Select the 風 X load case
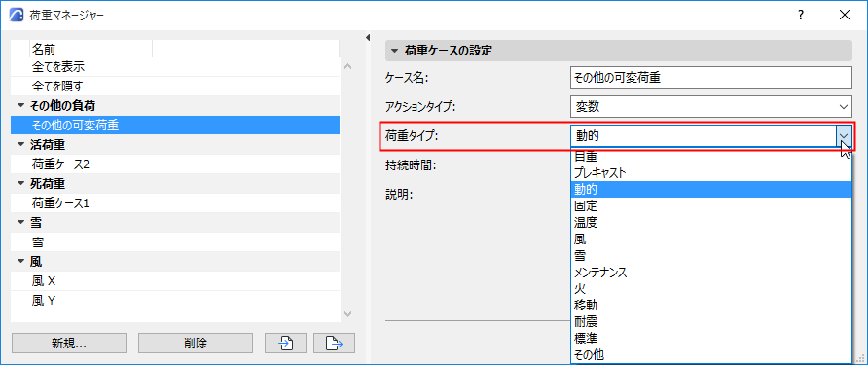The image size is (868, 365). pos(175,281)
